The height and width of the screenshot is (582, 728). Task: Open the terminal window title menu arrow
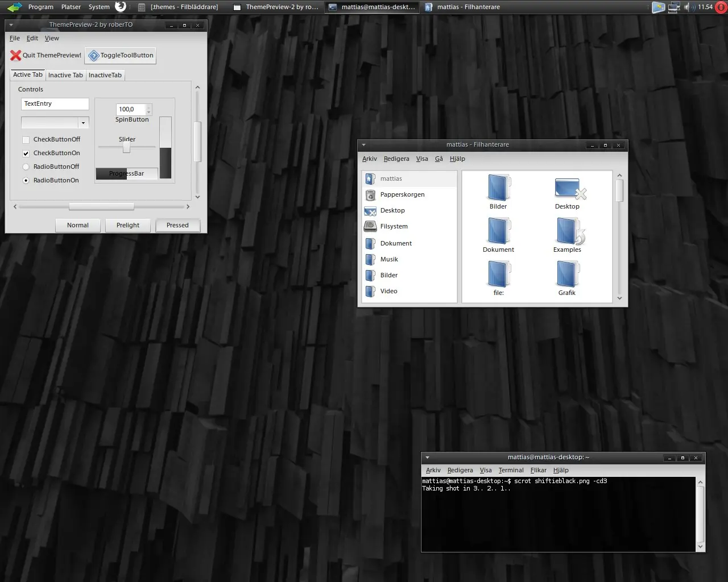[x=427, y=458]
